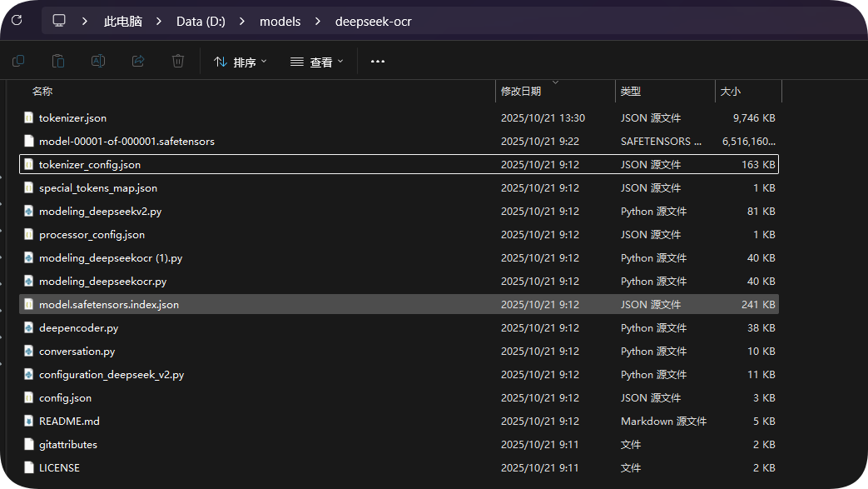Click the rename icon in toolbar
Screen dimensions: 868x489
point(98,61)
